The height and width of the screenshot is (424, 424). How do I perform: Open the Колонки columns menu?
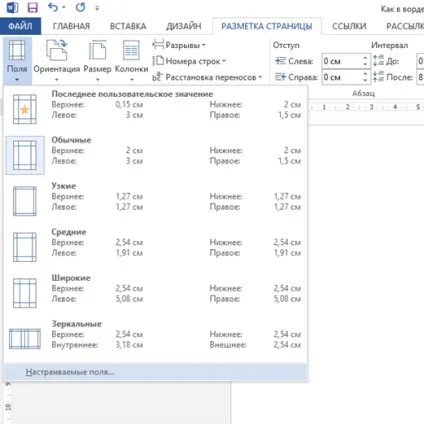pos(131,60)
